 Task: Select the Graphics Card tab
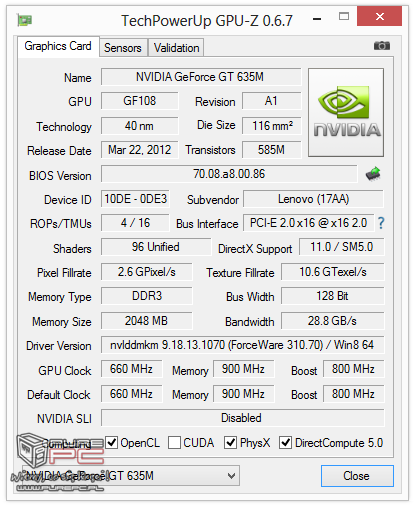tap(58, 46)
